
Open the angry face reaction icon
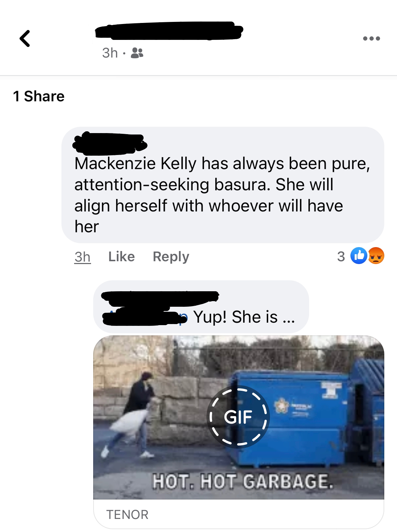(376, 256)
